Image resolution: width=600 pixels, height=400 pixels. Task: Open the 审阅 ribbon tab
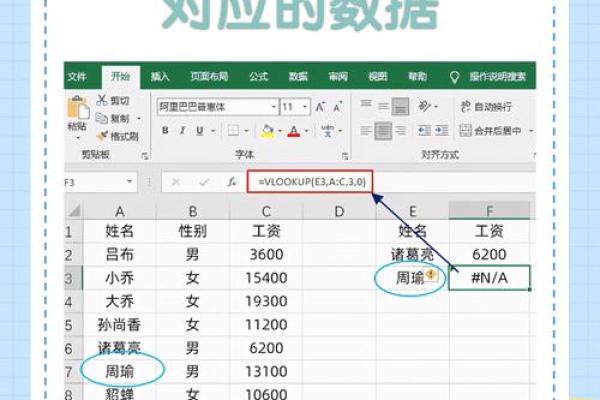click(x=338, y=77)
